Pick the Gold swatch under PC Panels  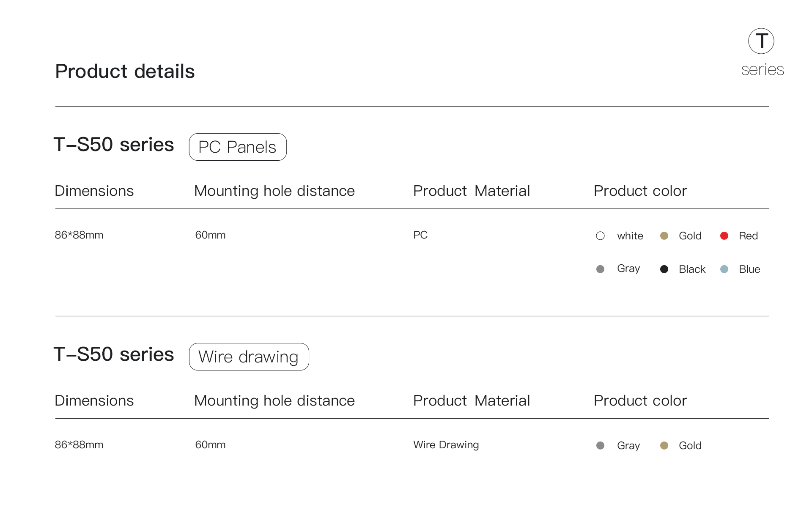tap(664, 236)
